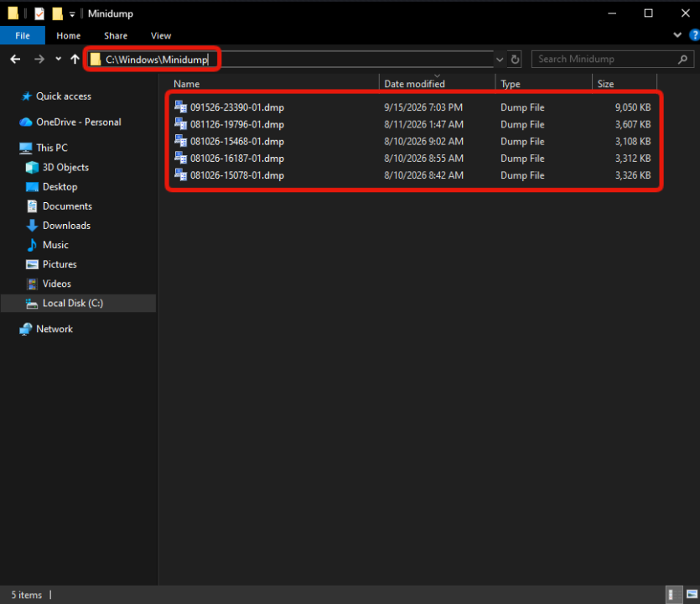Screen dimensions: 700x604
Task: Open Desktop in the navigation pane
Action: (60, 187)
